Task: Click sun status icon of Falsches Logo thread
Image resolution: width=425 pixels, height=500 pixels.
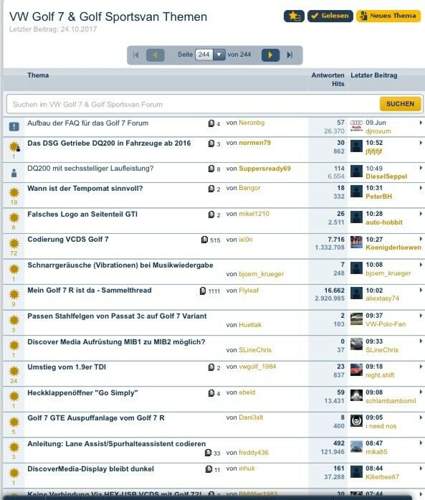Action: click(14, 218)
